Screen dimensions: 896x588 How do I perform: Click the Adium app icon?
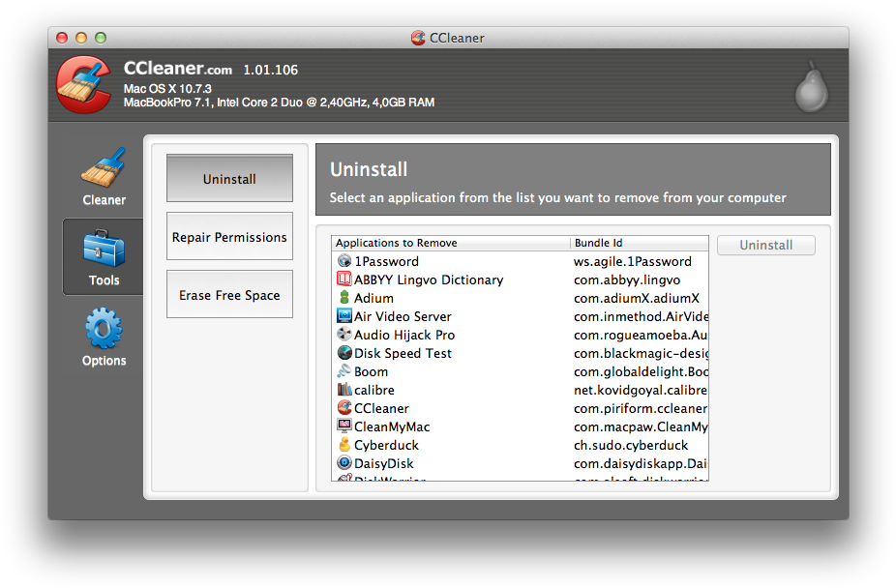click(x=344, y=298)
